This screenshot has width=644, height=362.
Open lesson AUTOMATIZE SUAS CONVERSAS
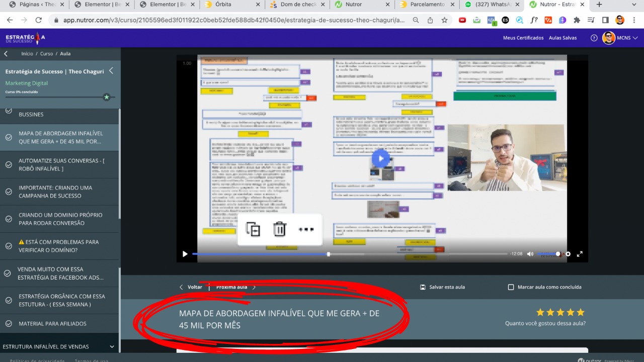coord(60,164)
